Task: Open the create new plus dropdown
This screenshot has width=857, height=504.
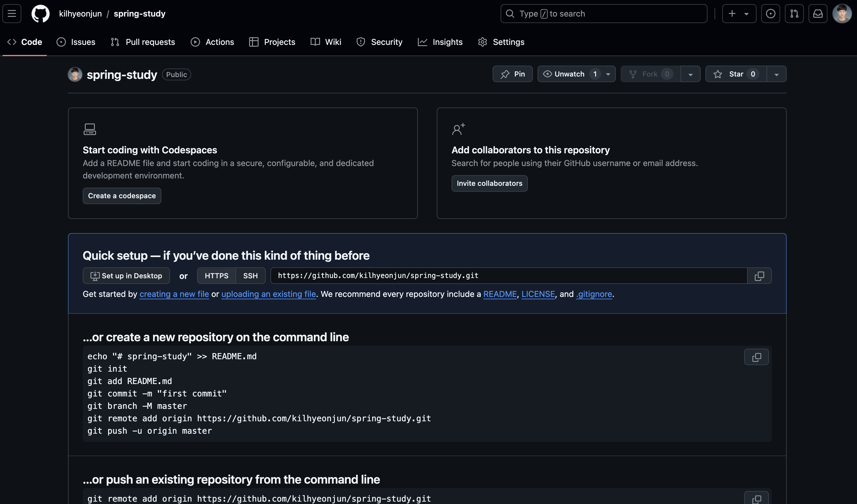Action: [x=739, y=14]
